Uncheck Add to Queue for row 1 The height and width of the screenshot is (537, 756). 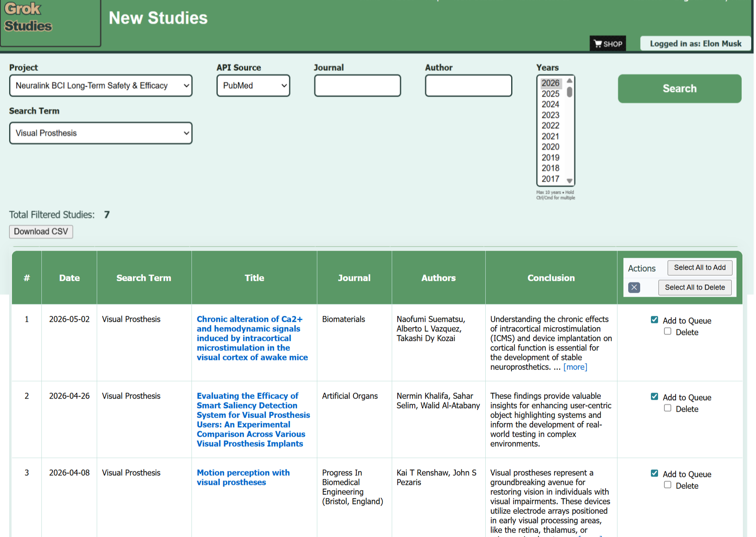[x=654, y=320]
